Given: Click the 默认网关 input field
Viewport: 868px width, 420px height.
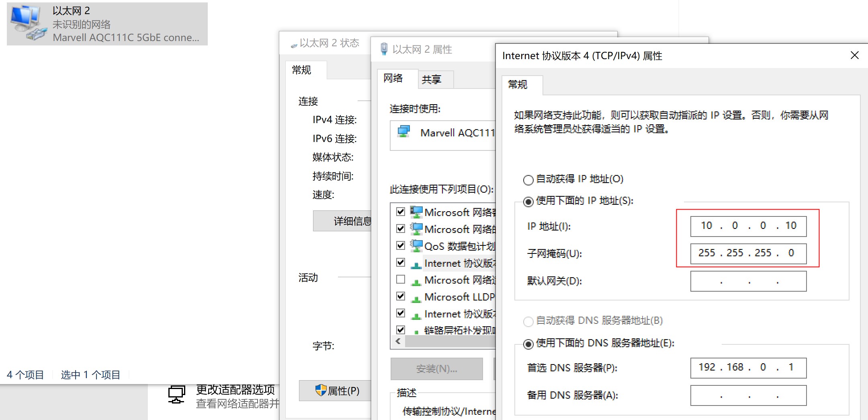Looking at the screenshot, I should (748, 281).
